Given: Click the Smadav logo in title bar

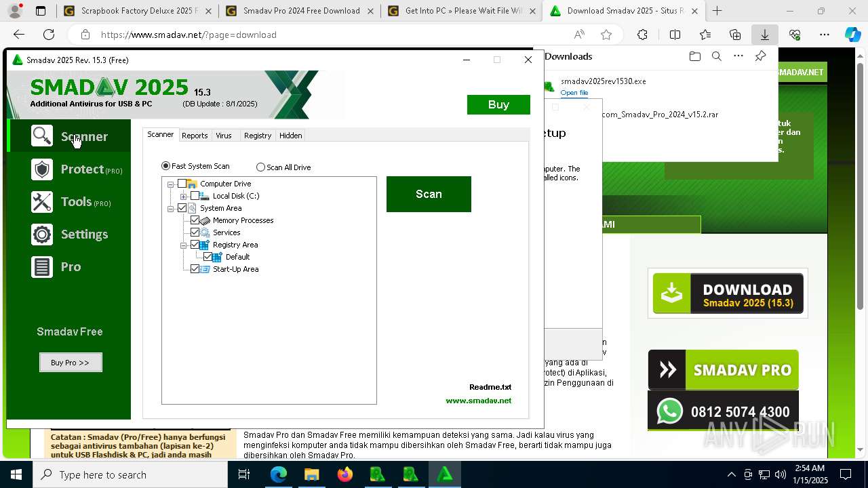Looking at the screenshot, I should coord(18,60).
